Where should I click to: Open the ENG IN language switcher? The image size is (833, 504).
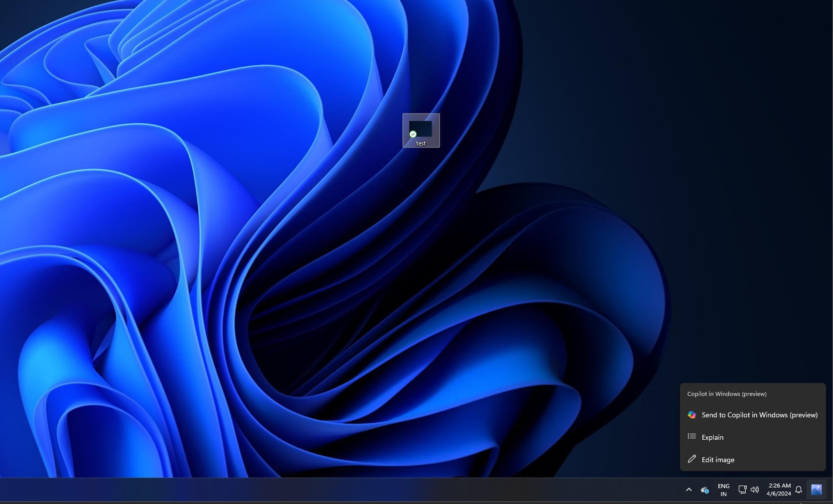click(x=723, y=490)
